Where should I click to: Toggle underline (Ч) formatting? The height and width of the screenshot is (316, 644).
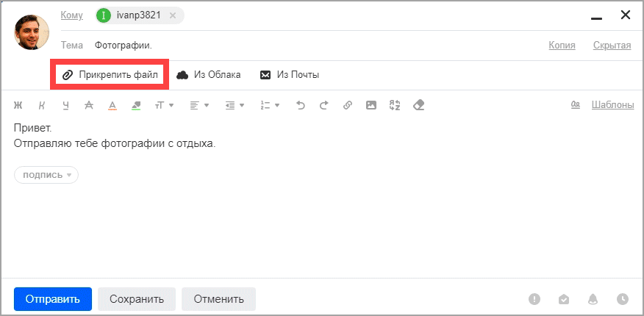click(x=65, y=105)
